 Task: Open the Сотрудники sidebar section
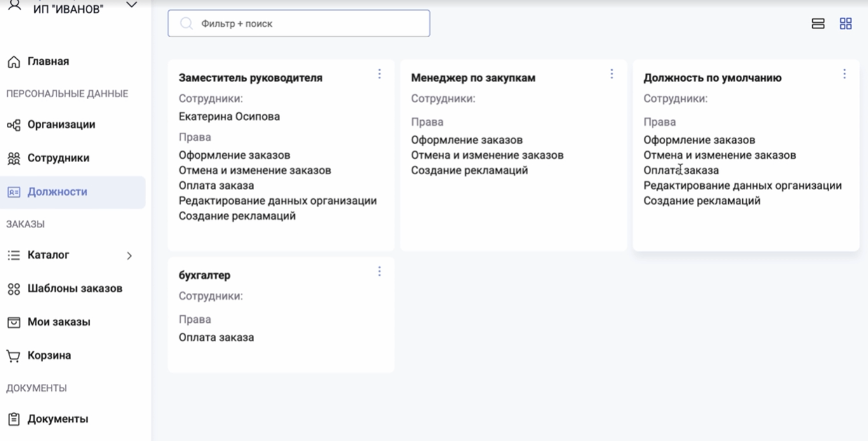pos(58,158)
